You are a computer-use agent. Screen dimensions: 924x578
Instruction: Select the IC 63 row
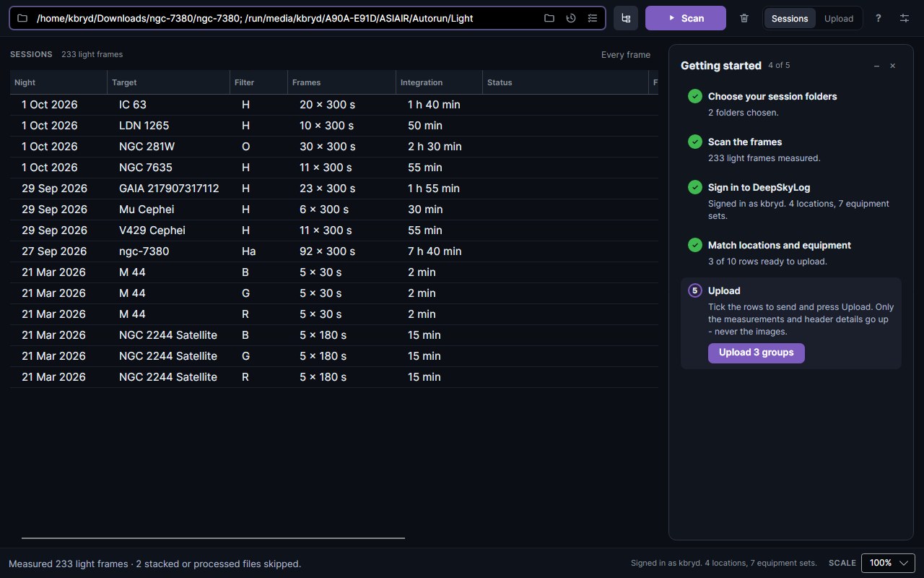[334, 105]
